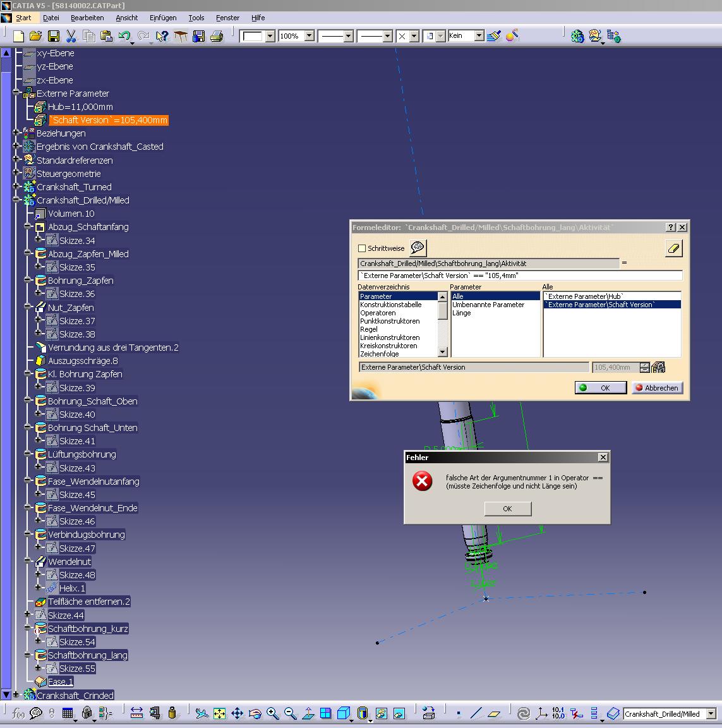Viewport: 722px width, 728px height.
Task: Open the Datei menu
Action: point(51,18)
